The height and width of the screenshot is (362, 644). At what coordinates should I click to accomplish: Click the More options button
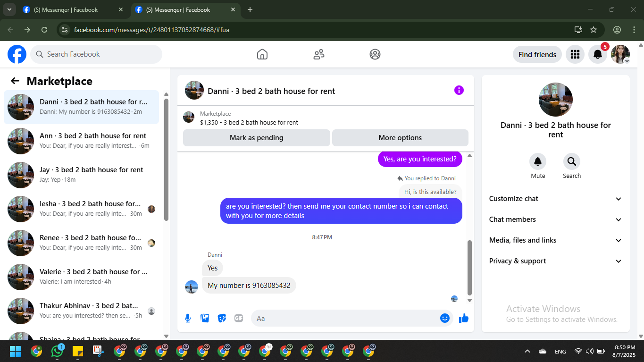(400, 138)
